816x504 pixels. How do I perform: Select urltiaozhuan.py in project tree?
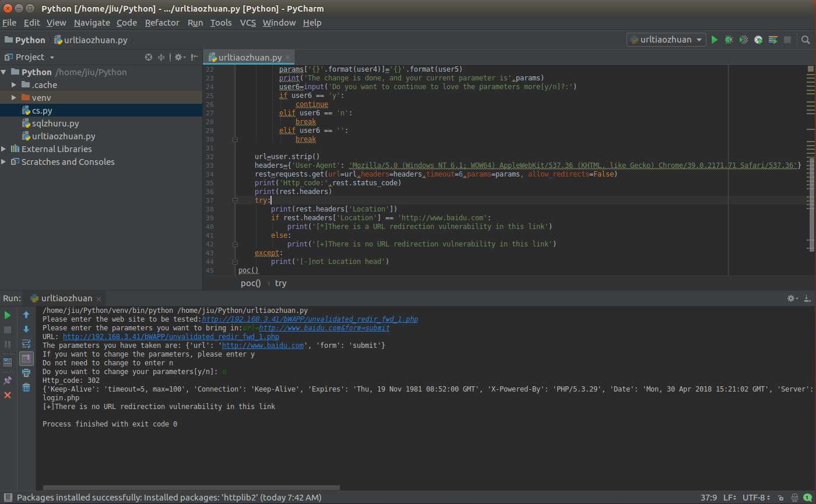click(101, 136)
